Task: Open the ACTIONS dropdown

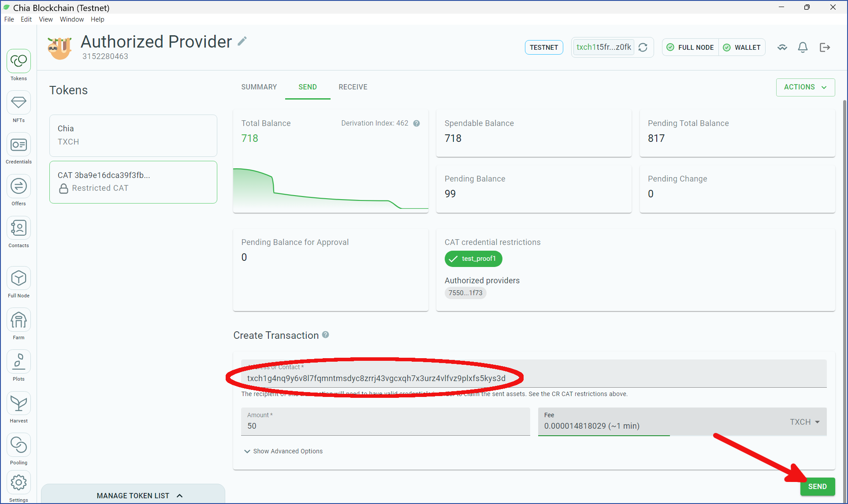Action: click(x=805, y=87)
